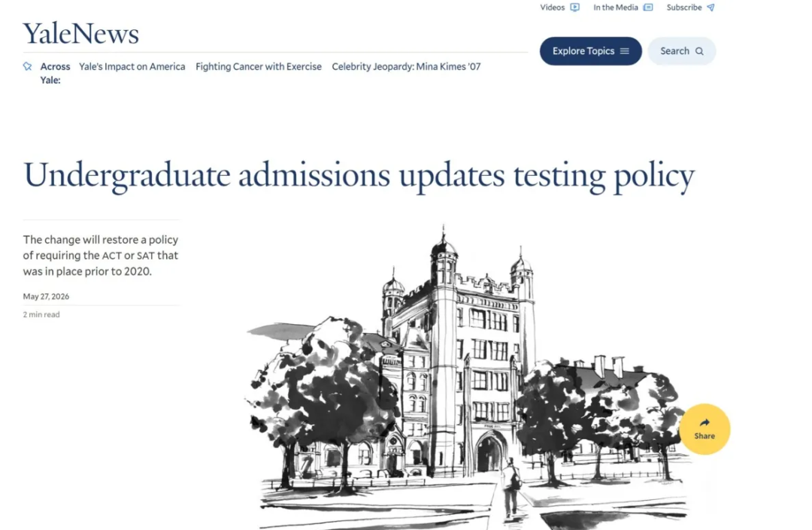Viewport: 812px width, 530px height.
Task: Open the Videos link
Action: pos(552,8)
